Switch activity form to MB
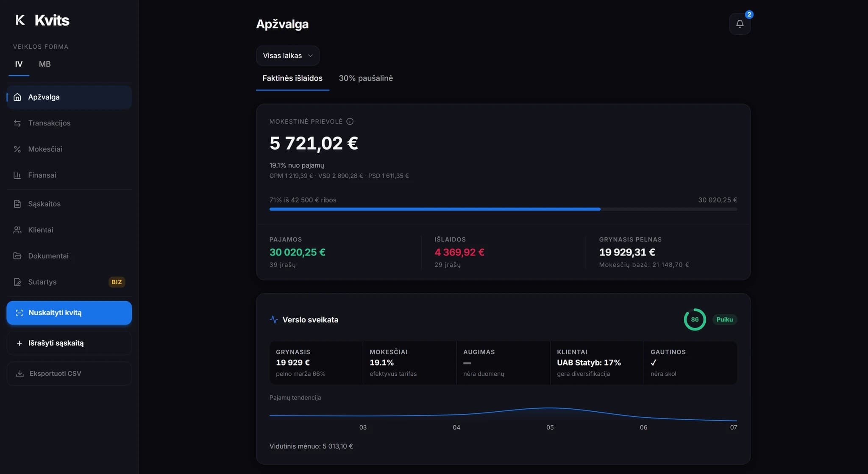 tap(45, 64)
